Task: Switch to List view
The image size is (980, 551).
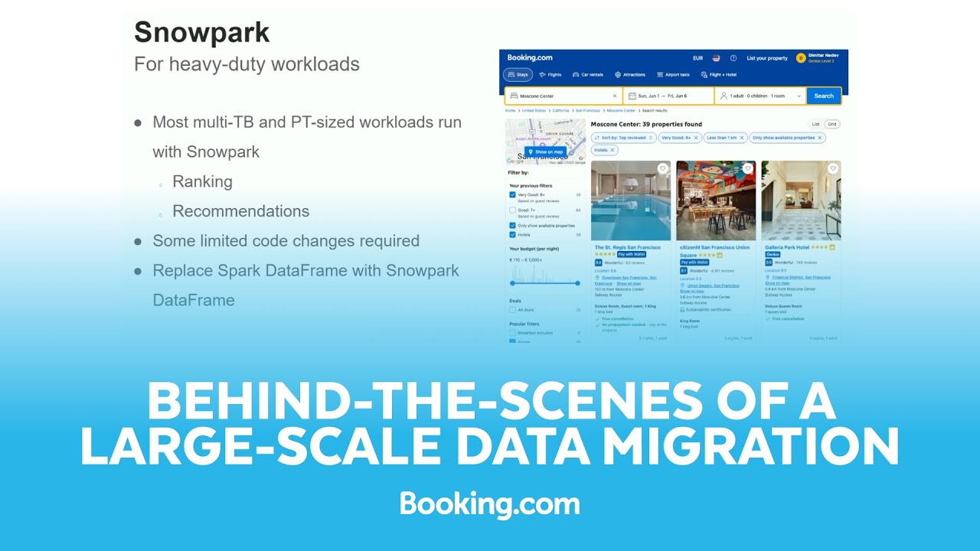Action: tap(815, 124)
